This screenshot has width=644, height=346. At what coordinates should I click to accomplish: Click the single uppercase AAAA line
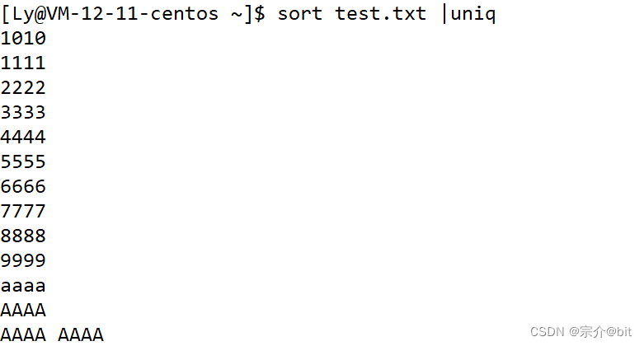[23, 310]
